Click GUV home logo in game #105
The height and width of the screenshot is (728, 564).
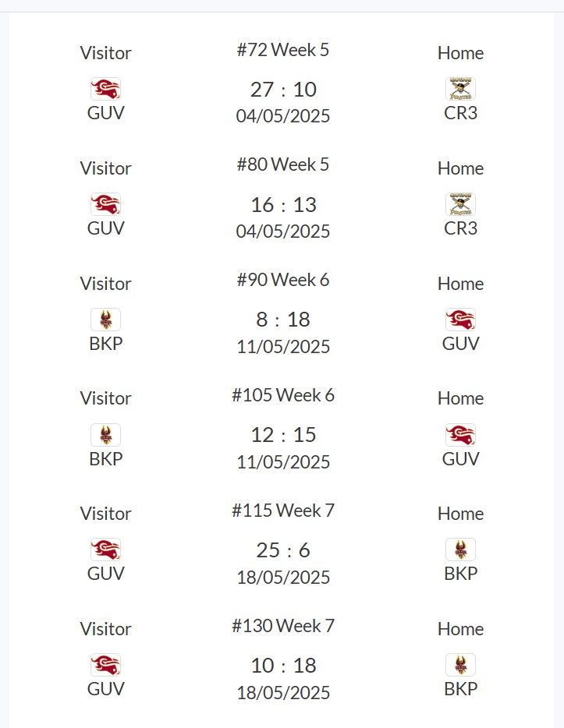[x=460, y=435]
